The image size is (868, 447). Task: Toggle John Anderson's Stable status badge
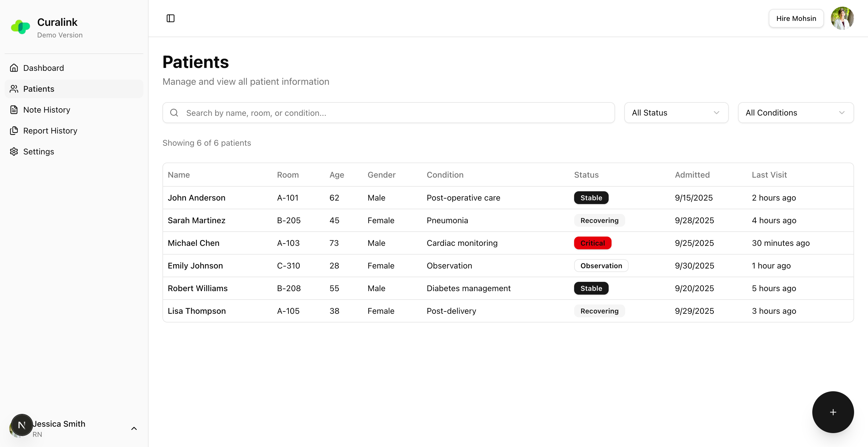pos(591,198)
